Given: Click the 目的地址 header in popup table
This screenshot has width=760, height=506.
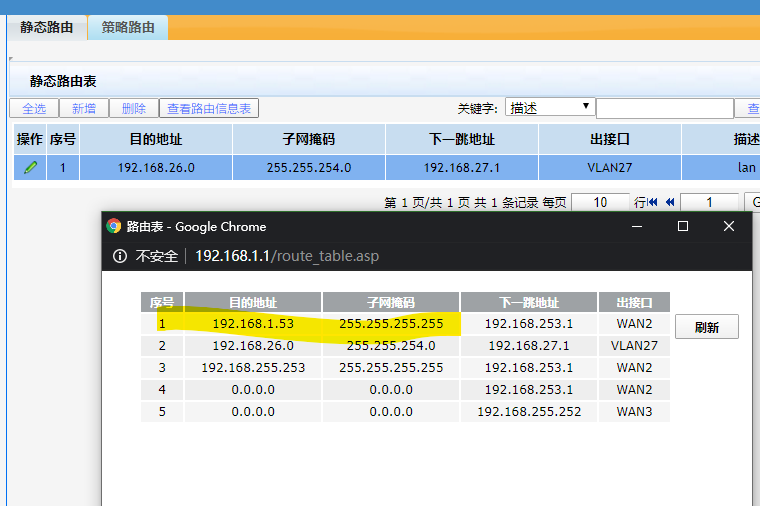Looking at the screenshot, I should click(253, 302).
